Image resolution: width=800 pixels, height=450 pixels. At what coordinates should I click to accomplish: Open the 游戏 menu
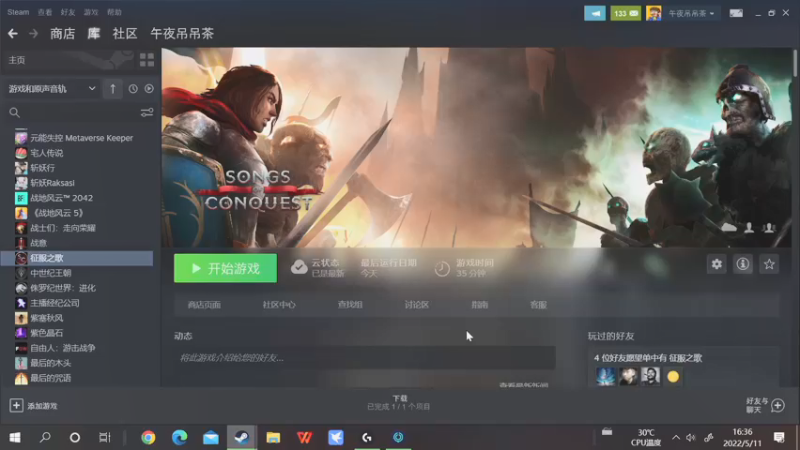pyautogui.click(x=91, y=12)
